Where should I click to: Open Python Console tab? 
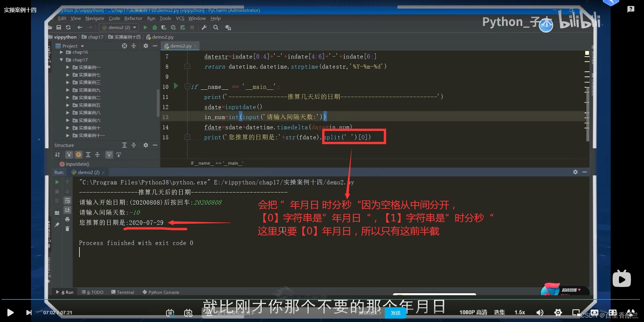click(x=161, y=292)
